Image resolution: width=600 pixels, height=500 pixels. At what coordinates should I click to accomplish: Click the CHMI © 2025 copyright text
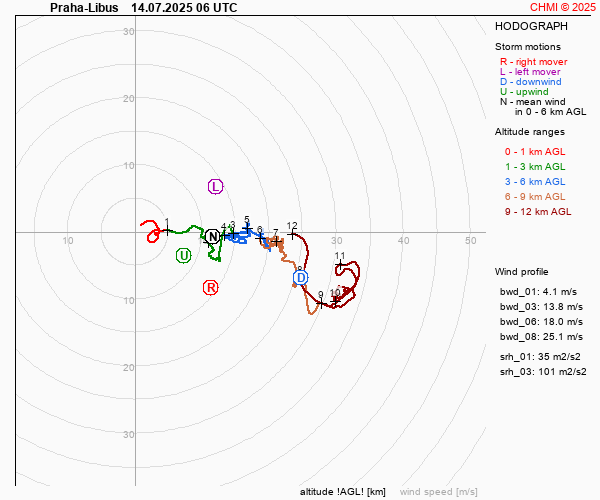point(563,7)
